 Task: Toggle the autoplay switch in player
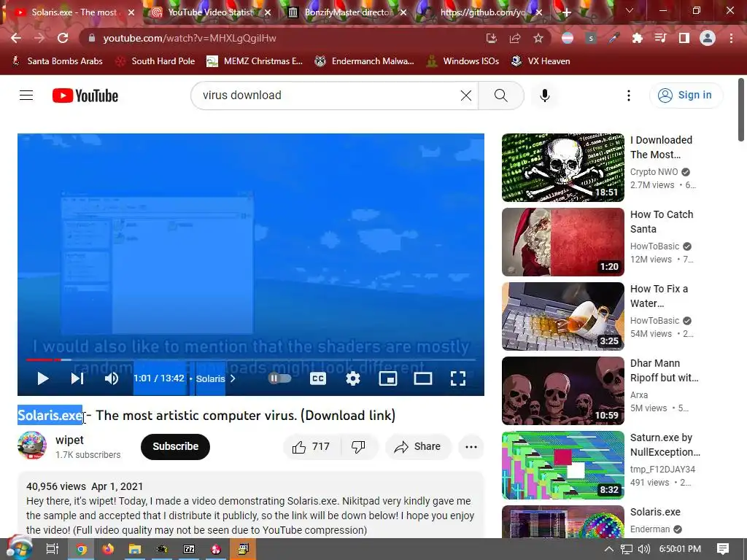tap(279, 378)
